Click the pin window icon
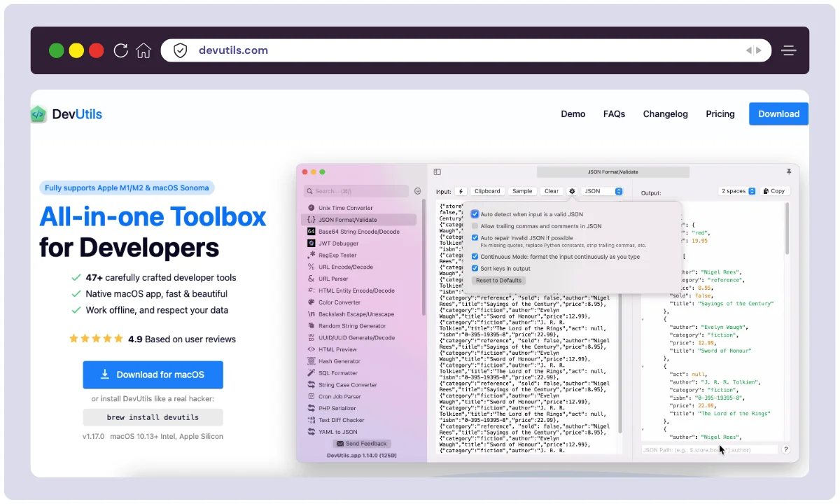The height and width of the screenshot is (504, 840). 789,171
